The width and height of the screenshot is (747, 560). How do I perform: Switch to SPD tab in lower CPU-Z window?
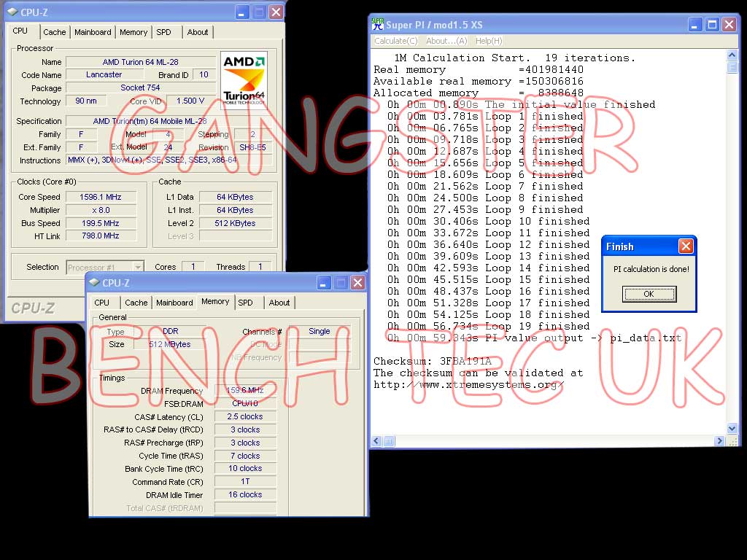(x=245, y=303)
